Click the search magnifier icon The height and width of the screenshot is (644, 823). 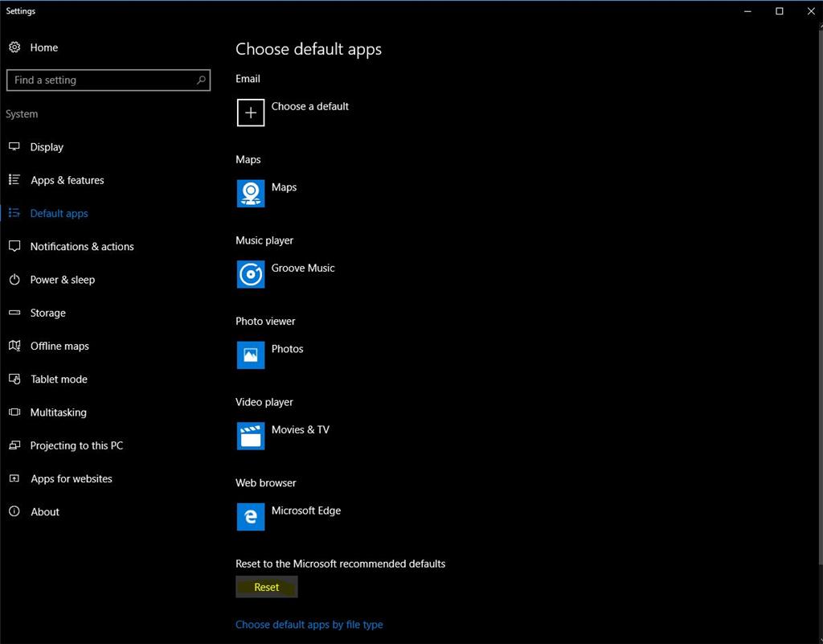pyautogui.click(x=201, y=80)
